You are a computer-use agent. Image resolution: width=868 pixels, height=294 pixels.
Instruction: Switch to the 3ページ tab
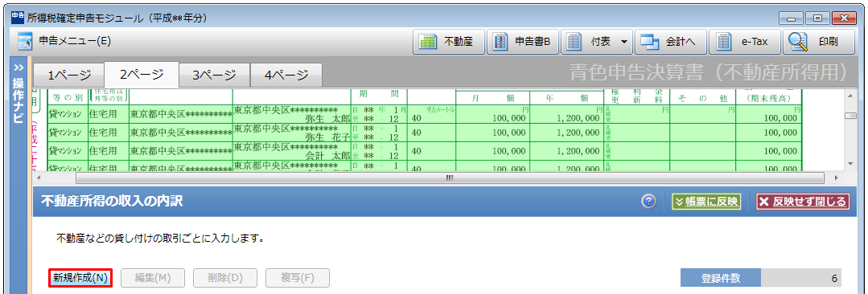click(214, 76)
